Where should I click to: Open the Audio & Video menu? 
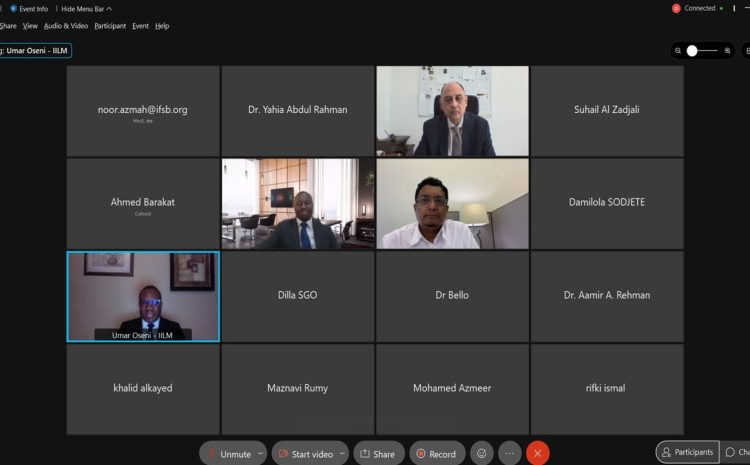pyautogui.click(x=66, y=26)
